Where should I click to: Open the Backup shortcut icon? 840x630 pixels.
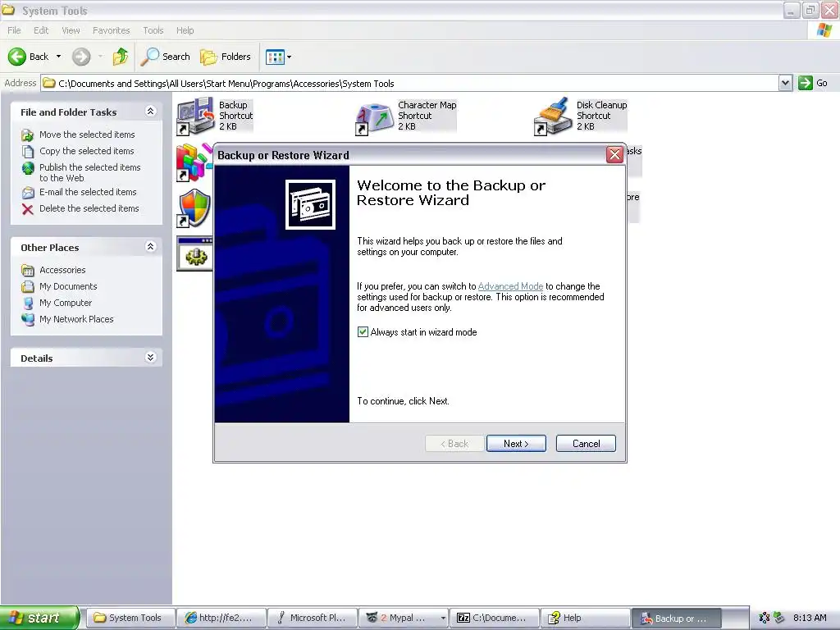click(195, 116)
